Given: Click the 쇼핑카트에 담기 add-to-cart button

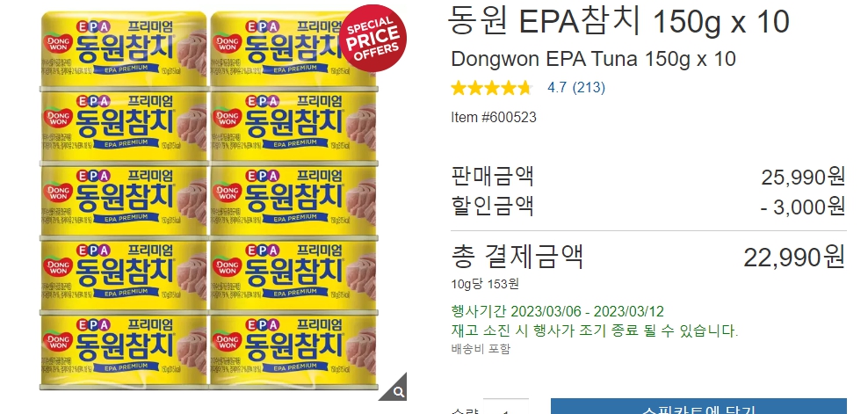Looking at the screenshot, I should (698, 407).
